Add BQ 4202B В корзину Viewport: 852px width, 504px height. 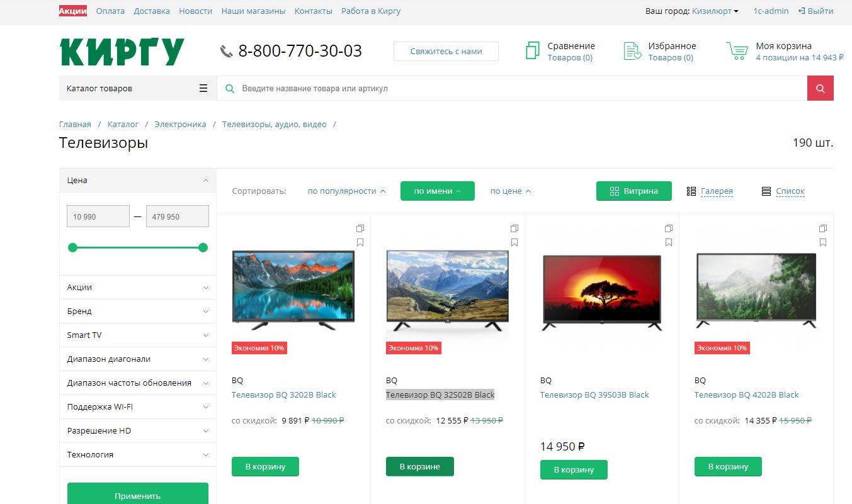click(728, 466)
